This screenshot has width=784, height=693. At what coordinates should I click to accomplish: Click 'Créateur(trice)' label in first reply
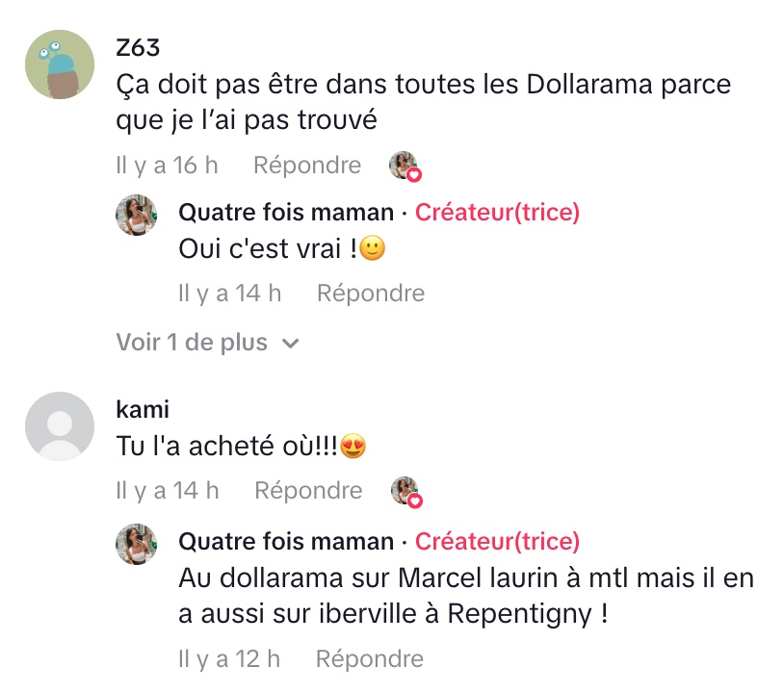click(497, 213)
